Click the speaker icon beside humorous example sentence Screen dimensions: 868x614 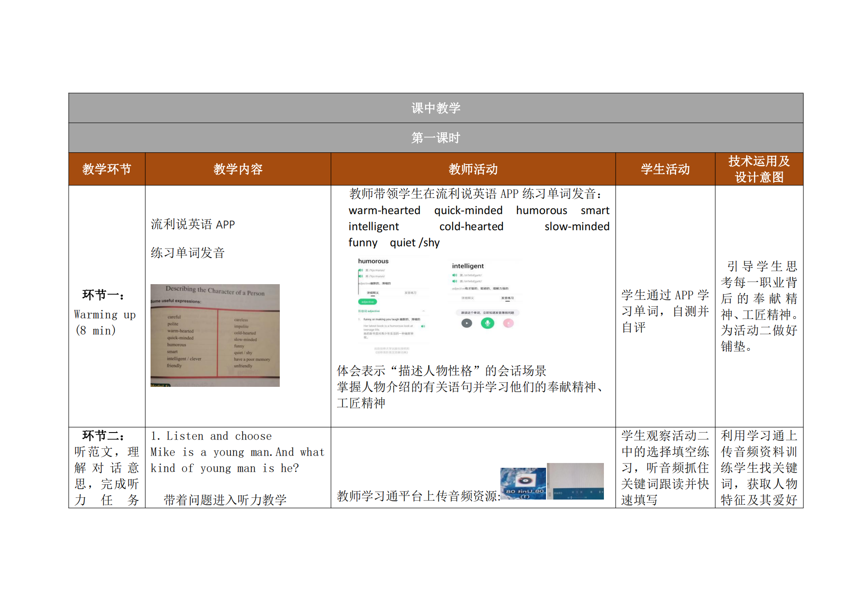[x=422, y=326]
